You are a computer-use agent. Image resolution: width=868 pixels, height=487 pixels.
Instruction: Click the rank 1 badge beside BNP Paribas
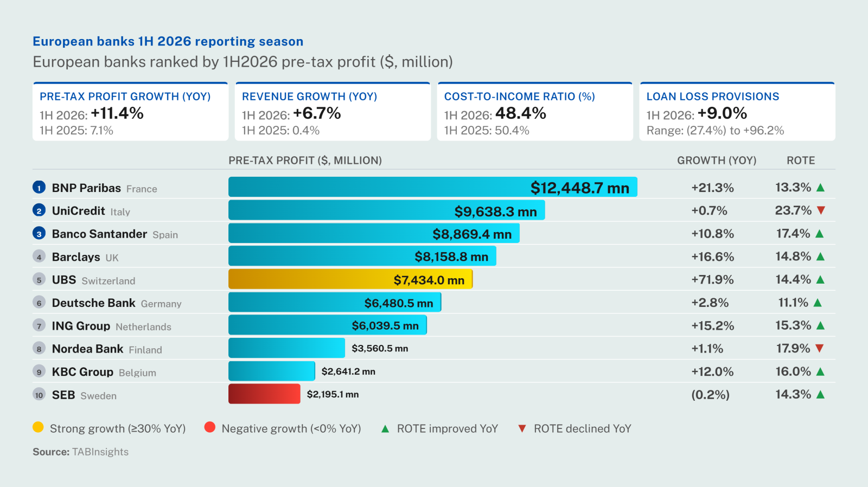(39, 188)
